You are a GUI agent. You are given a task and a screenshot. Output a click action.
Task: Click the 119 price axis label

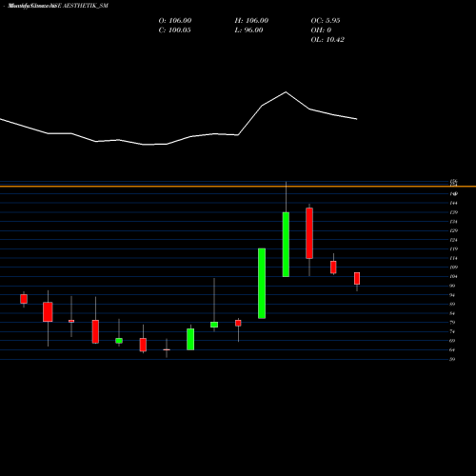(x=453, y=249)
